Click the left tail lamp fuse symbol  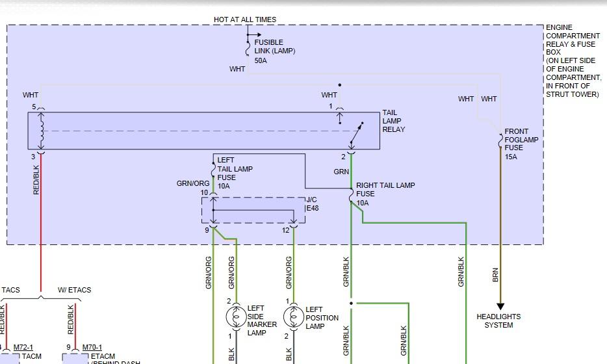pyautogui.click(x=213, y=169)
